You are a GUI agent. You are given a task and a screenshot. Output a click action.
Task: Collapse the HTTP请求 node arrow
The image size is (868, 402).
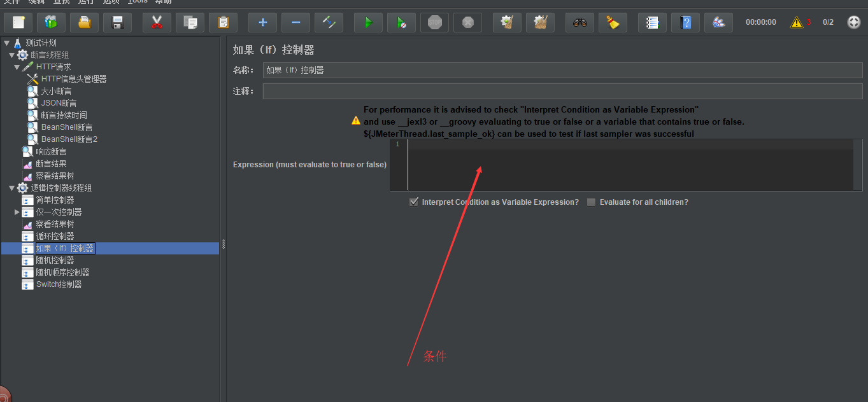(17, 67)
